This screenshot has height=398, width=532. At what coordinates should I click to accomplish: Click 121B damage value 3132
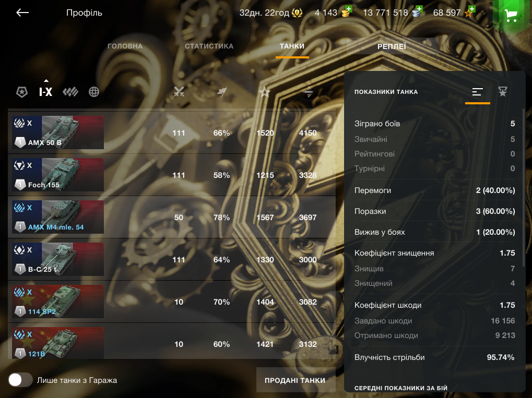point(308,344)
